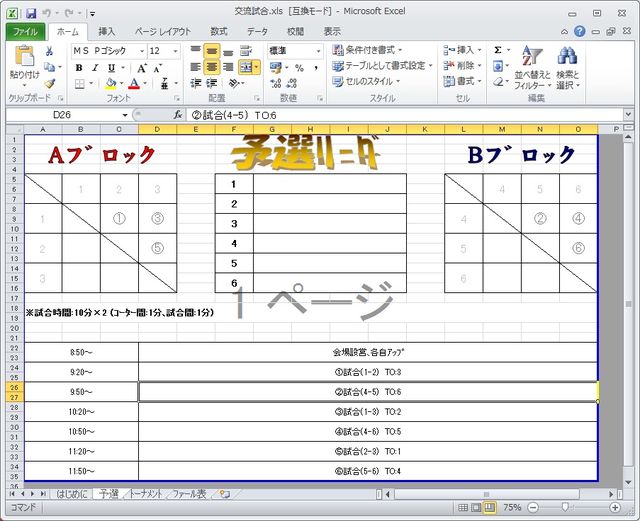The width and height of the screenshot is (640, 521).
Task: Toggle italic formatting
Action: (x=96, y=67)
